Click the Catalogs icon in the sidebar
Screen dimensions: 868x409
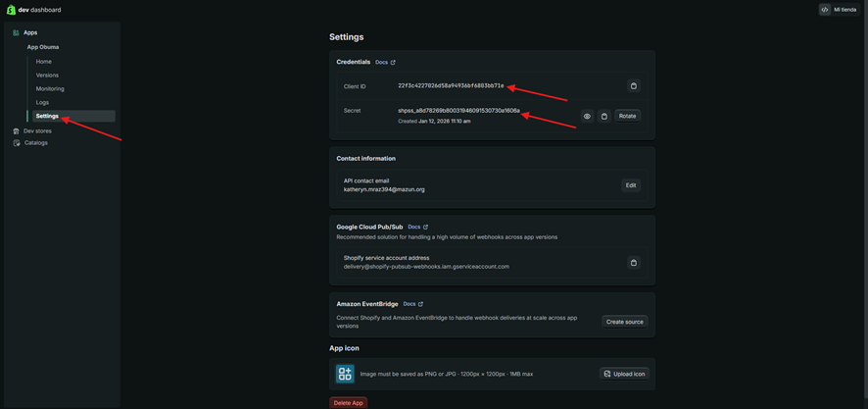click(16, 143)
